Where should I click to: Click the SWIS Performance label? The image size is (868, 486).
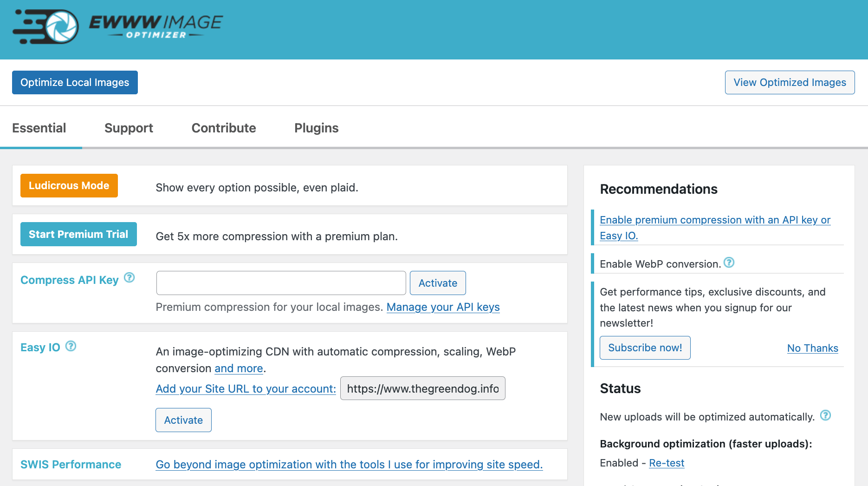[x=71, y=465]
